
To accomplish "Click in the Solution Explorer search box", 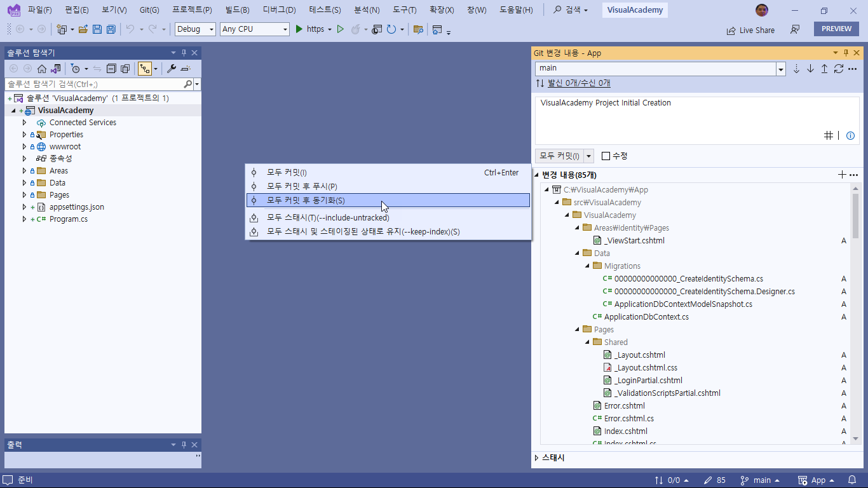I will click(94, 84).
